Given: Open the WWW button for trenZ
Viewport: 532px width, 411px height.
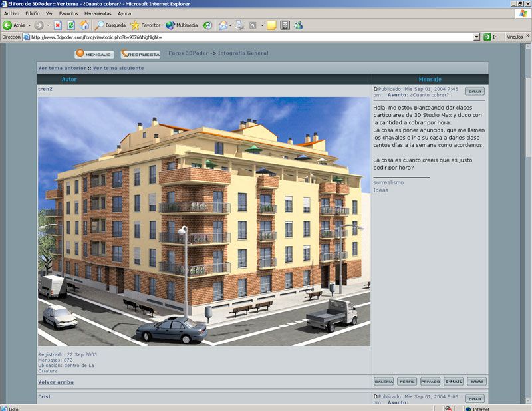Looking at the screenshot, I should [x=477, y=382].
